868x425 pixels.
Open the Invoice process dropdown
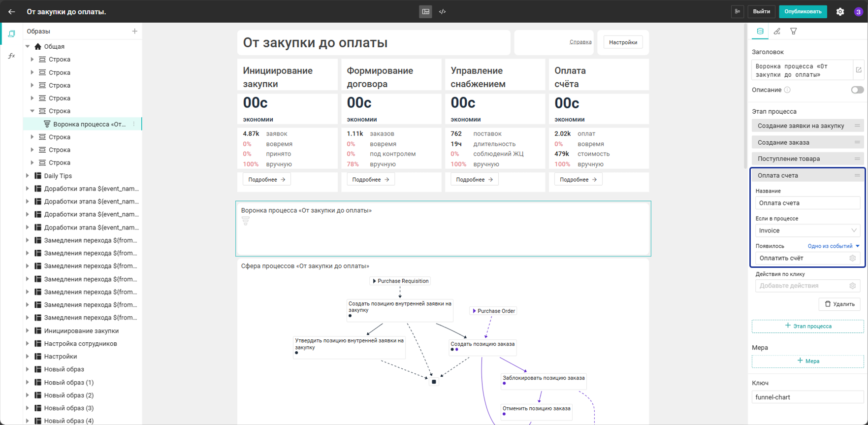tap(807, 230)
